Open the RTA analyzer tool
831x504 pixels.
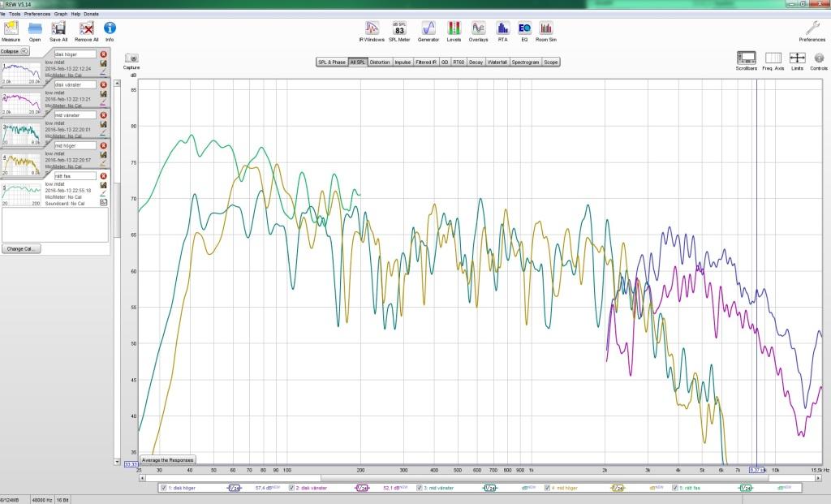pyautogui.click(x=502, y=28)
